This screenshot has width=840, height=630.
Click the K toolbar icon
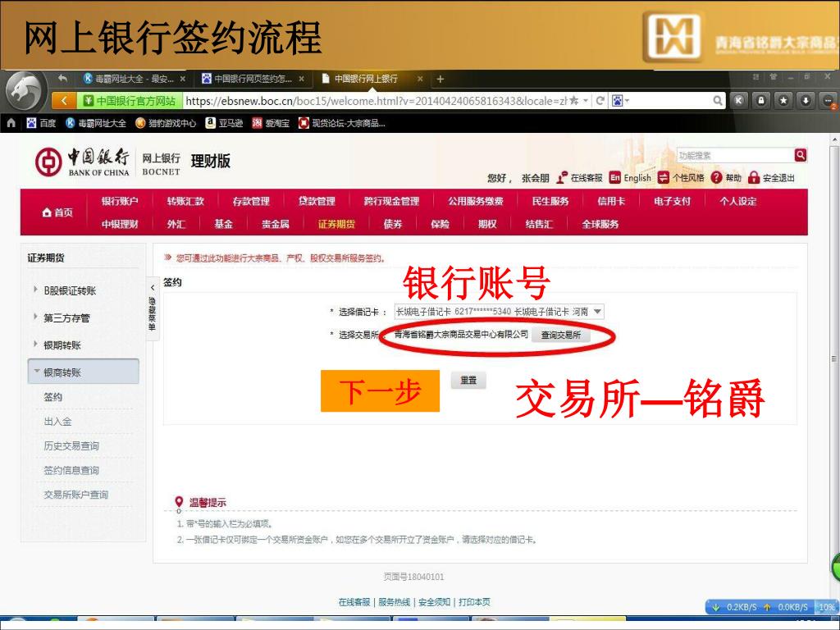(739, 100)
